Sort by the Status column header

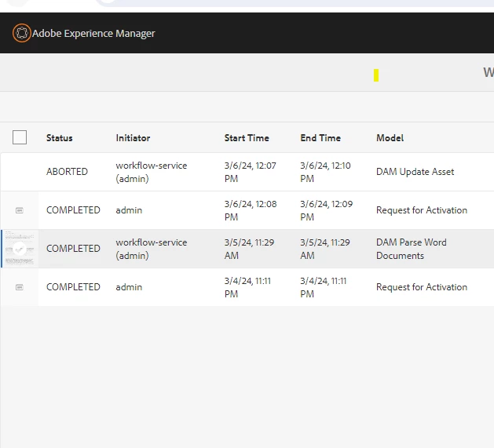click(60, 138)
